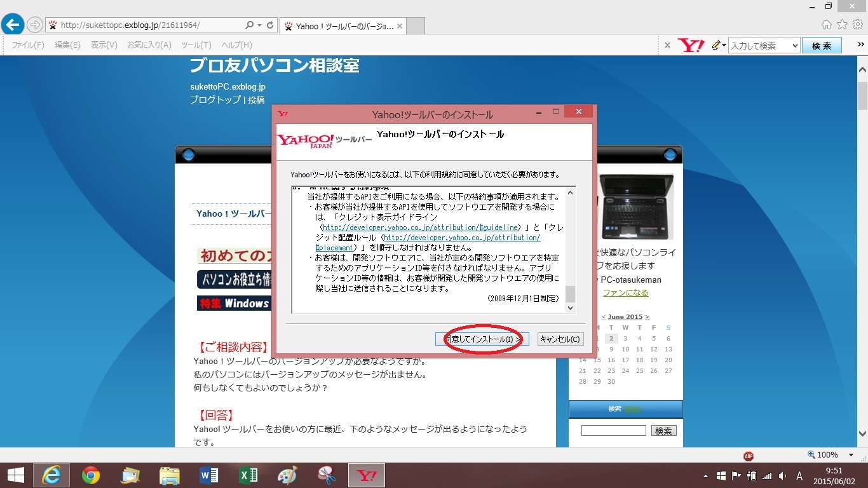Click the terms text scrollbar up arrow
The width and height of the screenshot is (868, 488).
click(570, 192)
